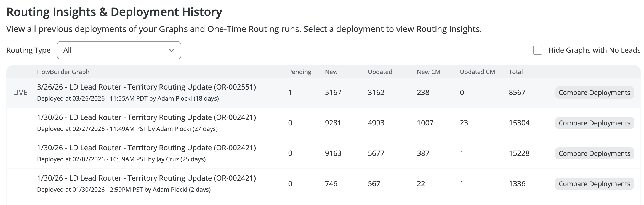
Task: Click the New CM column header
Action: [428, 72]
